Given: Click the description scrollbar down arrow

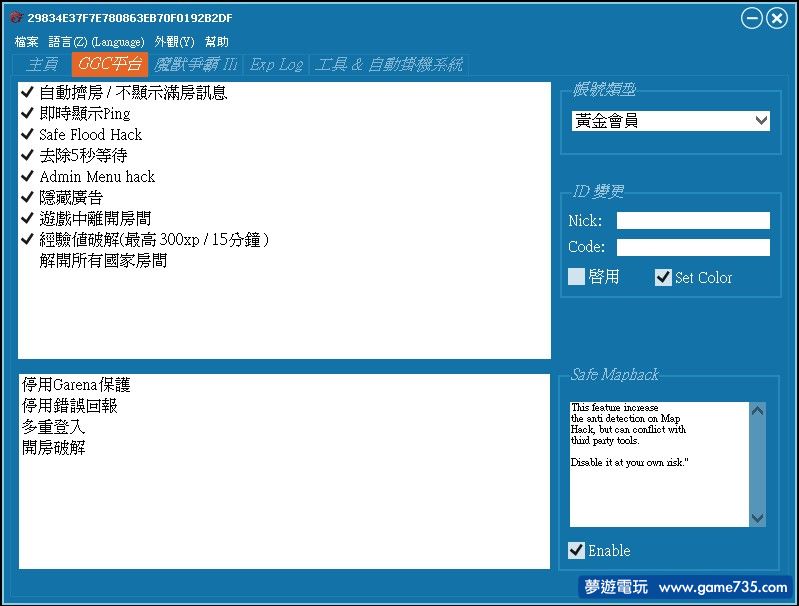Looking at the screenshot, I should [757, 518].
